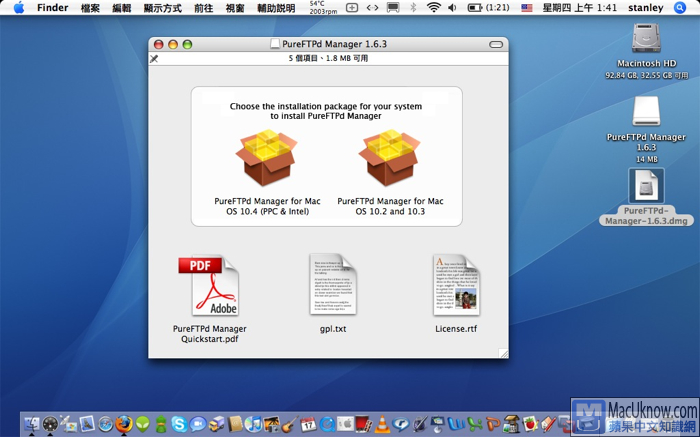Viewport: 700px width, 437px height.
Task: Open Keynote podium icon in the Dock
Action: tap(438, 425)
